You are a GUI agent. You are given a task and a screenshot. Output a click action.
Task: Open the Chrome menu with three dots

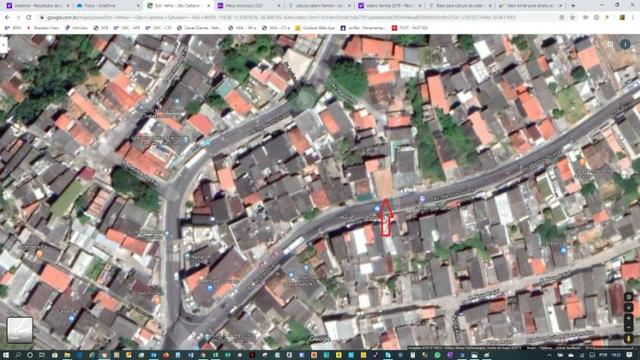[634, 18]
